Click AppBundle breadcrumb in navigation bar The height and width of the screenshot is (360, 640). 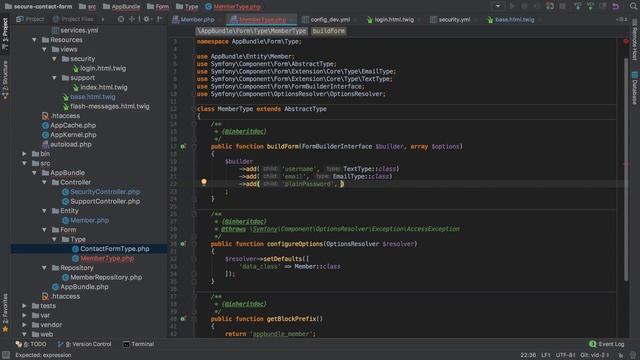click(121, 7)
